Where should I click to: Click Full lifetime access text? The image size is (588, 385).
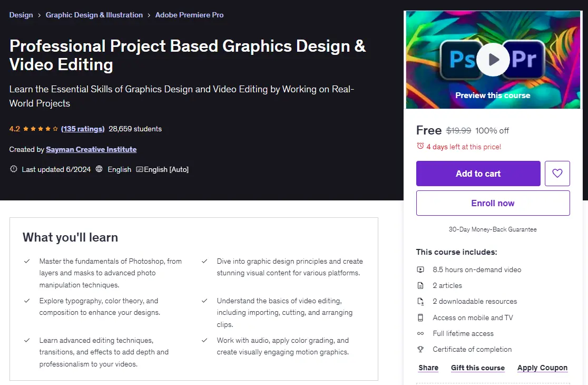[463, 334]
